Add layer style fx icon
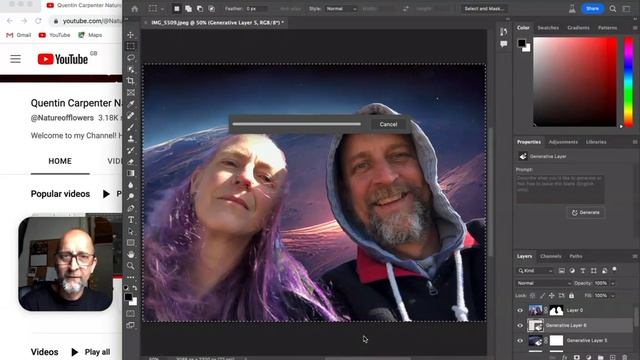This screenshot has height=360, width=640. pyautogui.click(x=564, y=357)
